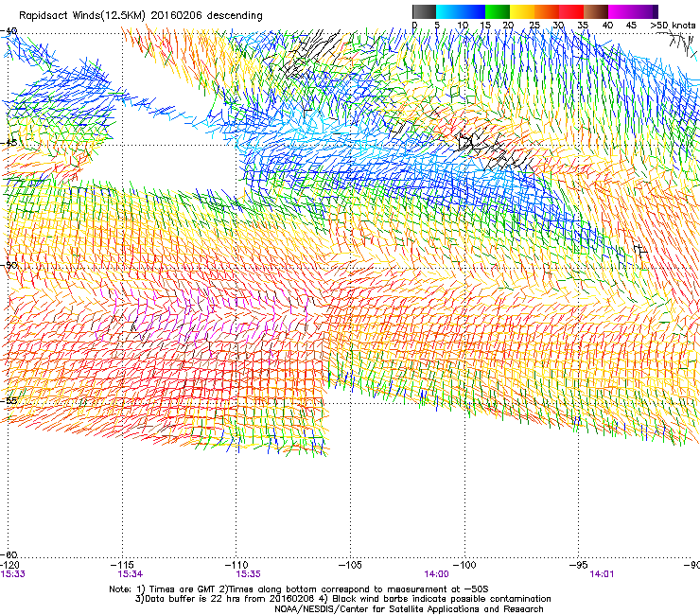Click the dark purple >50 knots swatch

tap(654, 11)
